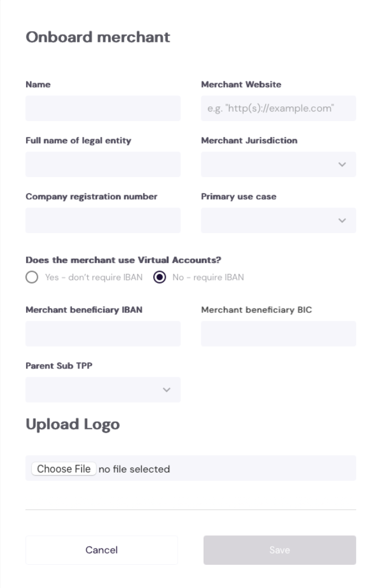The height and width of the screenshot is (588, 380).
Task: Click the Save button
Action: click(x=279, y=550)
